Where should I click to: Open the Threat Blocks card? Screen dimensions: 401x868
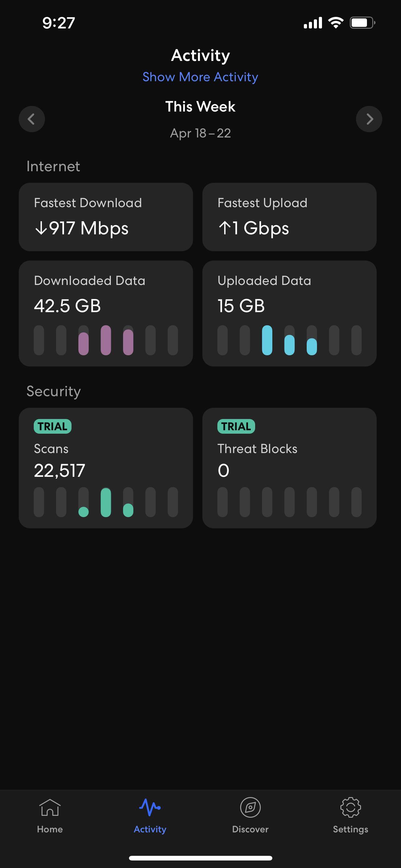(x=289, y=467)
